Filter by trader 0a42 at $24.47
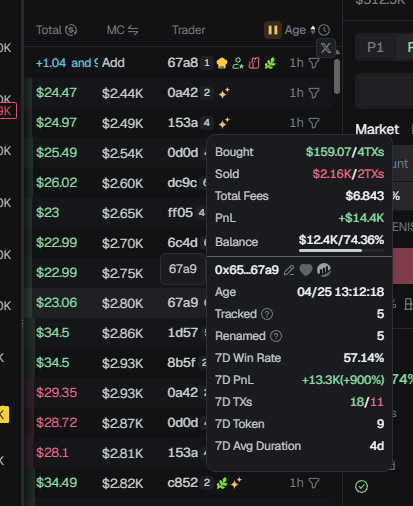 coord(314,93)
